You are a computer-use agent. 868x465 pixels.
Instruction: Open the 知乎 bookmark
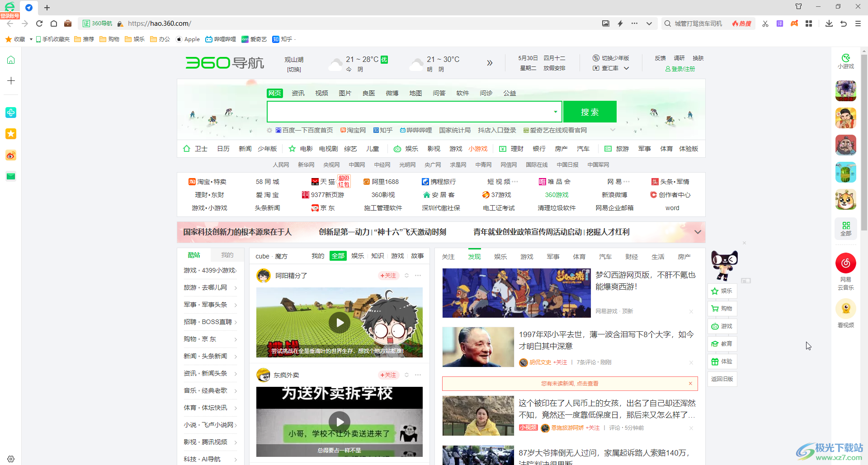point(283,39)
